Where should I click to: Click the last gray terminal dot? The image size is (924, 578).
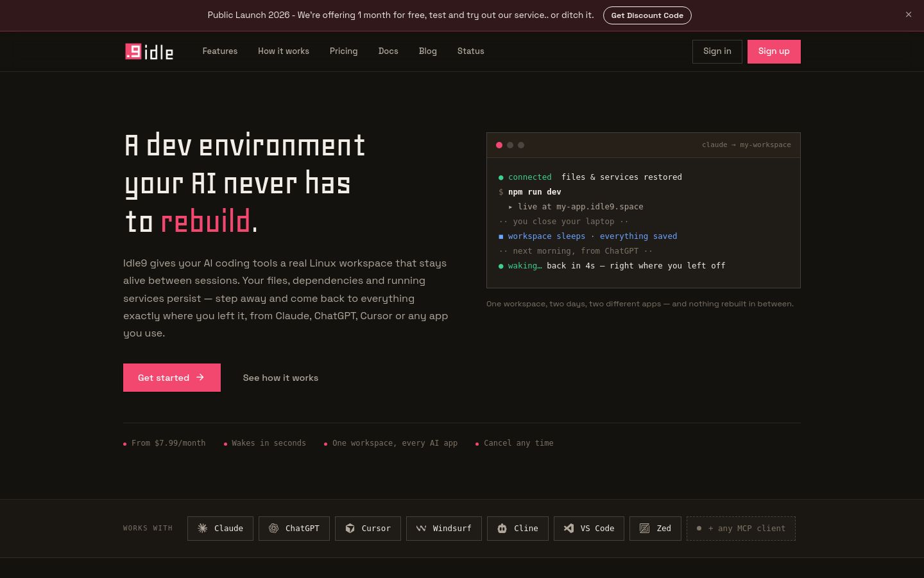pyautogui.click(x=521, y=145)
